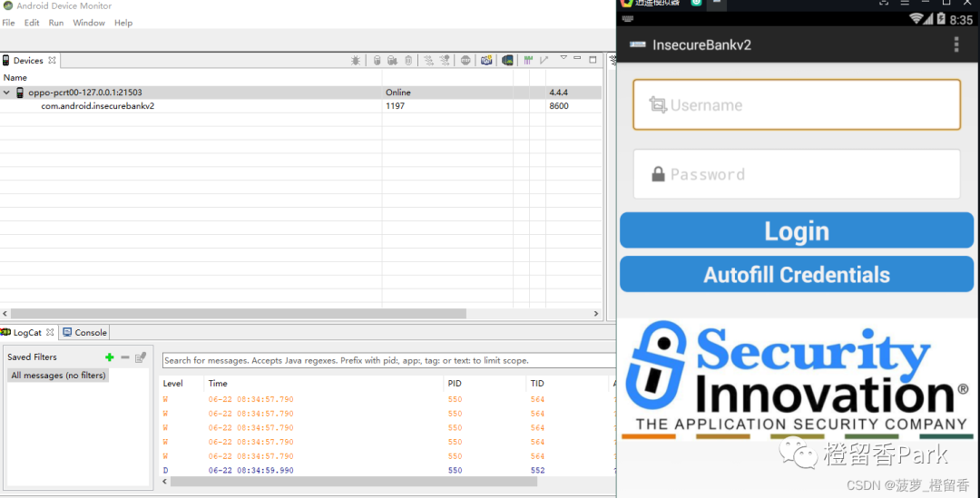
Task: Click the Start Method Profiling icon
Action: coord(445,61)
